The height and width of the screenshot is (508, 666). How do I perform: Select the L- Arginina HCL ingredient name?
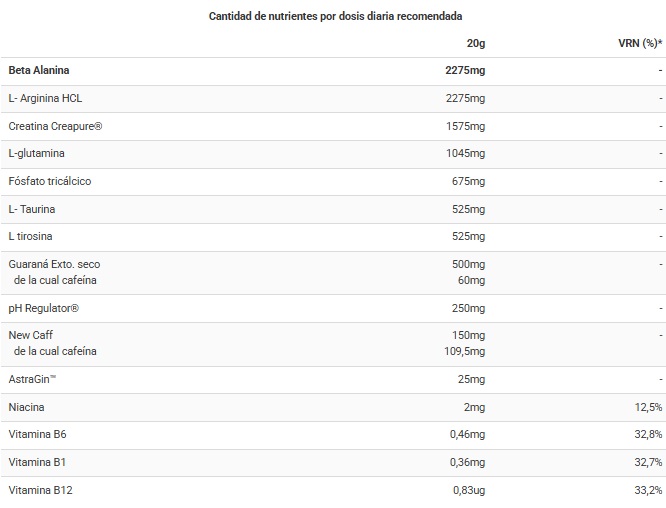coord(45,99)
